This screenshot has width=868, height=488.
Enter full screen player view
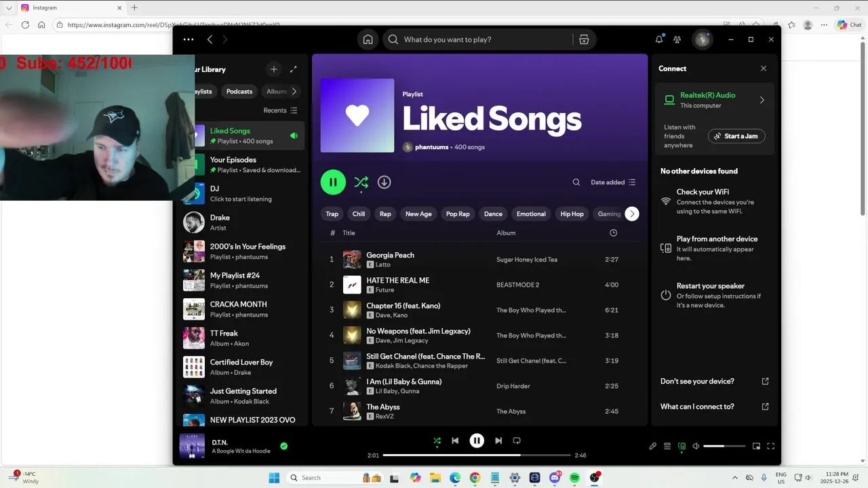point(771,446)
